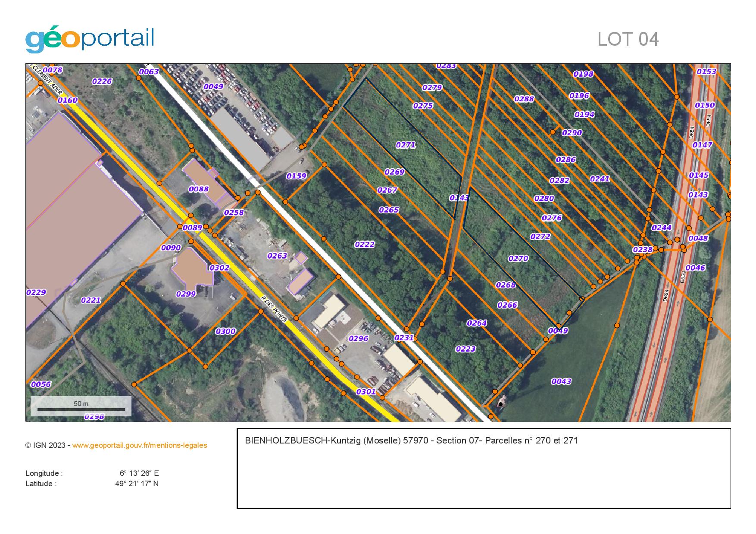Click parcel number 0265
Screen dimensions: 756x534
[389, 210]
